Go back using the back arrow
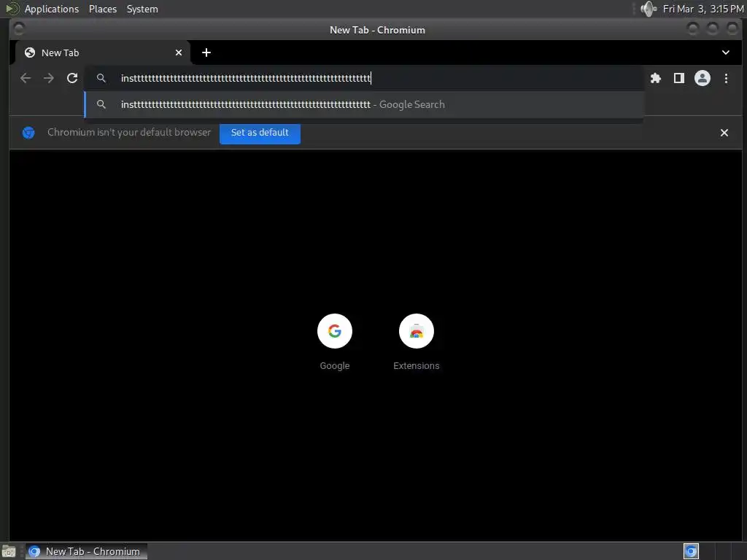This screenshot has width=747, height=560. [26, 78]
